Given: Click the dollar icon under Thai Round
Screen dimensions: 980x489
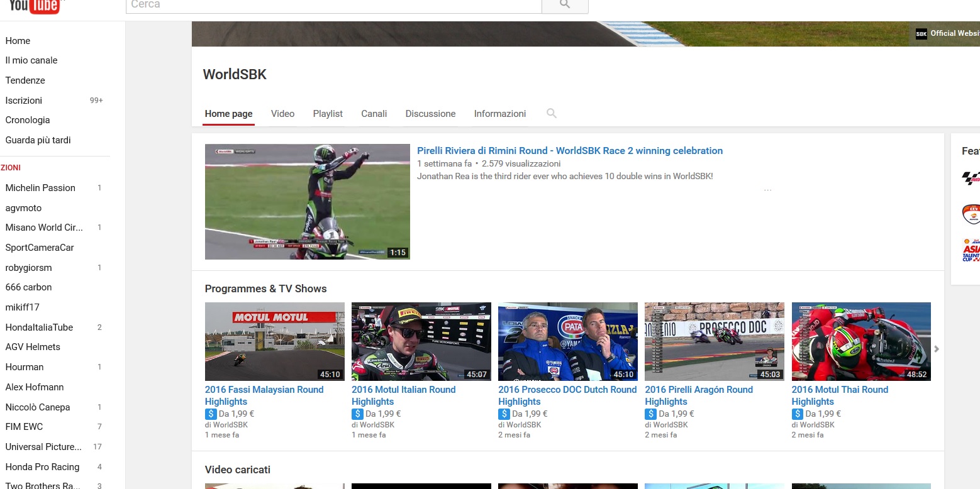Looking at the screenshot, I should click(798, 414).
